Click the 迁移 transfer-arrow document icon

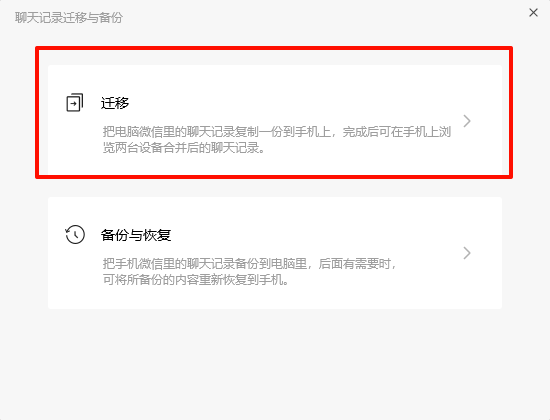(x=75, y=102)
